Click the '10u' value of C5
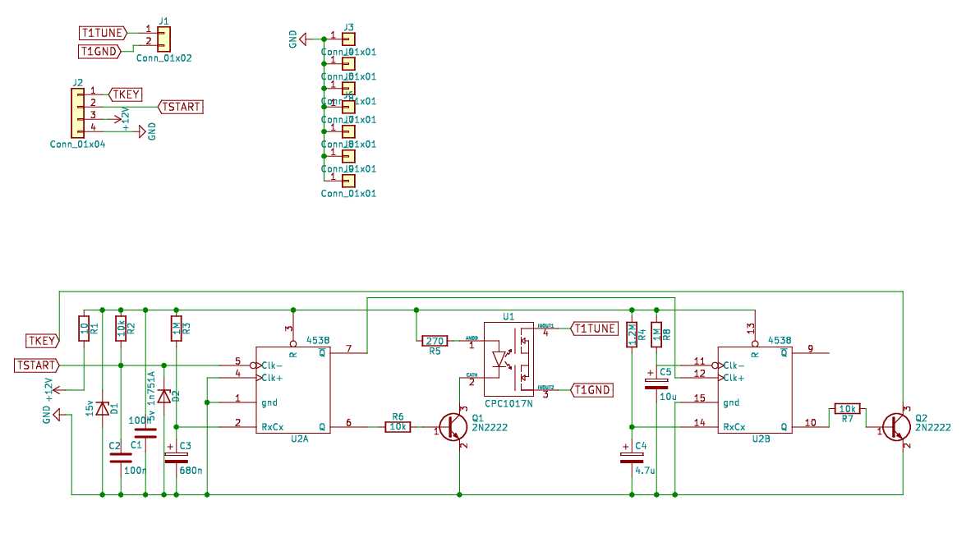 (668, 397)
